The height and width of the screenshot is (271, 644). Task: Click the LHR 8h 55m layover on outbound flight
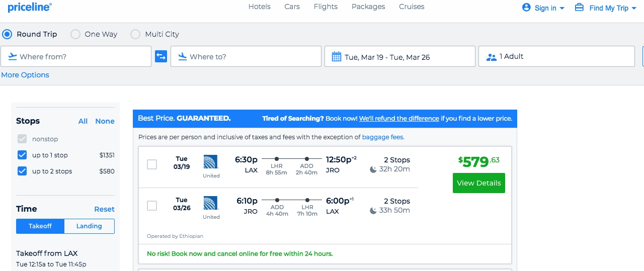point(276,169)
